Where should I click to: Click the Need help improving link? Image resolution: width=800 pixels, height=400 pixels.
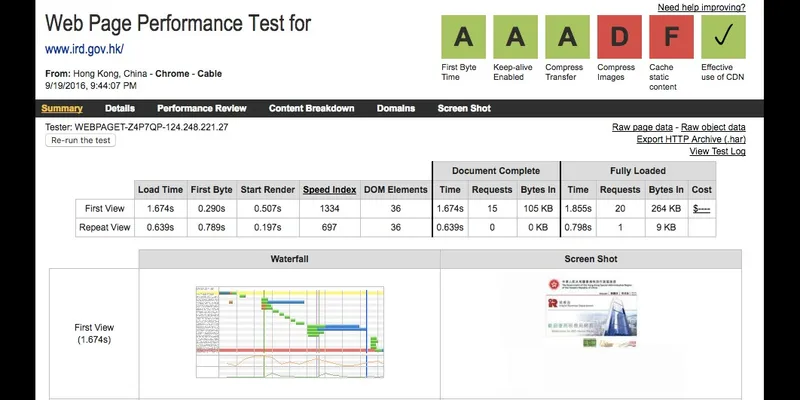700,7
